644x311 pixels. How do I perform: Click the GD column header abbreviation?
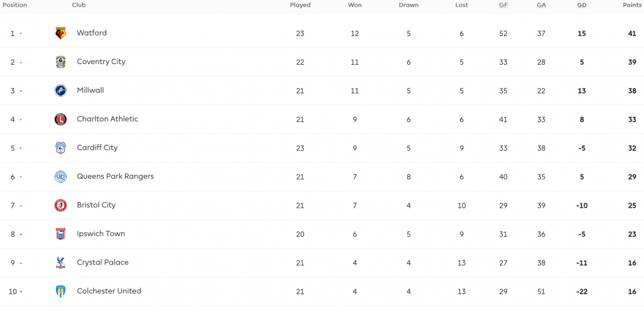[582, 6]
